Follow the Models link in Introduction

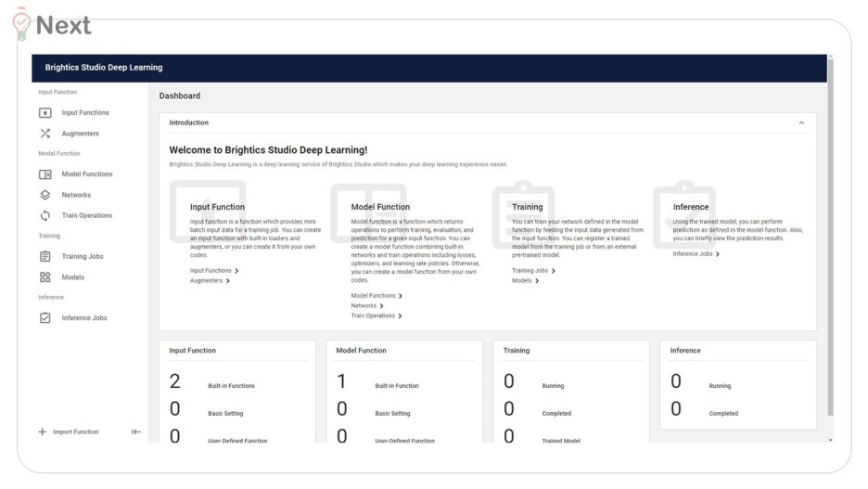[521, 281]
